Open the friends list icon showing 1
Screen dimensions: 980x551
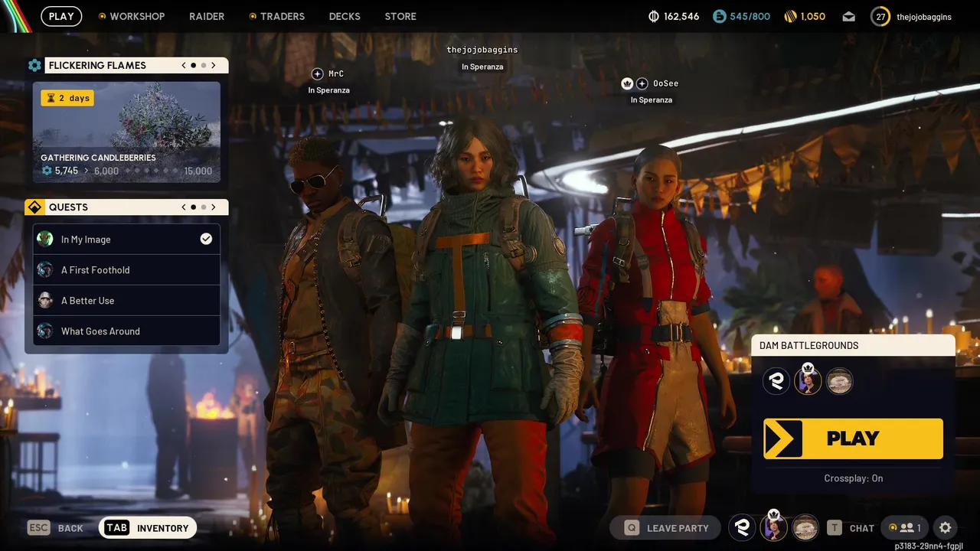(903, 527)
